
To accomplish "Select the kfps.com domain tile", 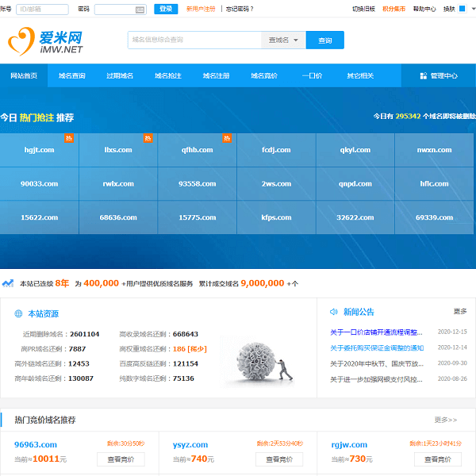I will pos(276,217).
